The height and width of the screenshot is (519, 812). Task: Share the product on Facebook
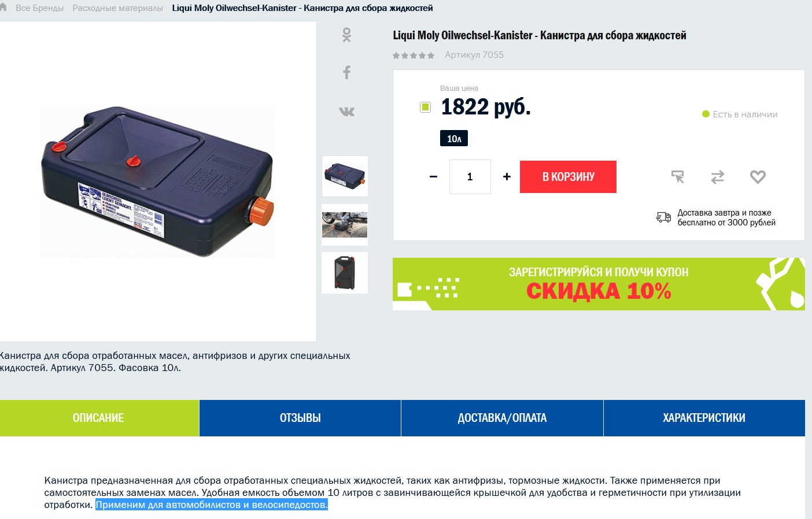pyautogui.click(x=346, y=72)
